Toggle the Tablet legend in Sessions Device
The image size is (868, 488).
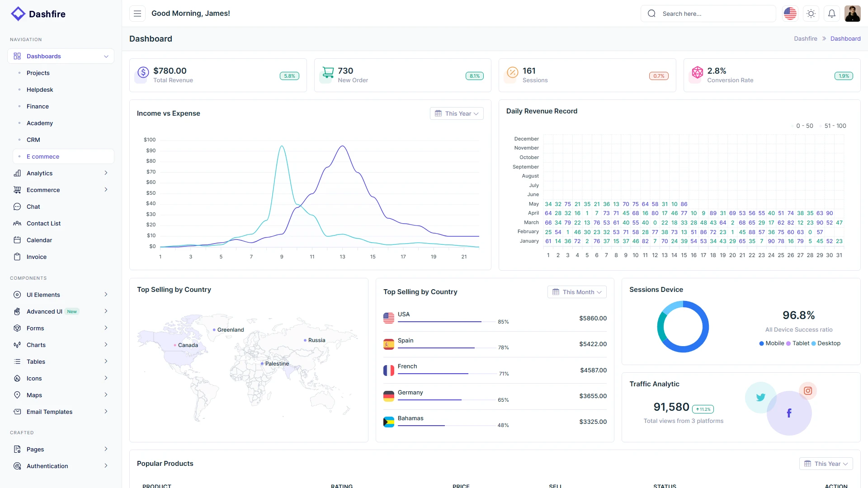pyautogui.click(x=798, y=343)
